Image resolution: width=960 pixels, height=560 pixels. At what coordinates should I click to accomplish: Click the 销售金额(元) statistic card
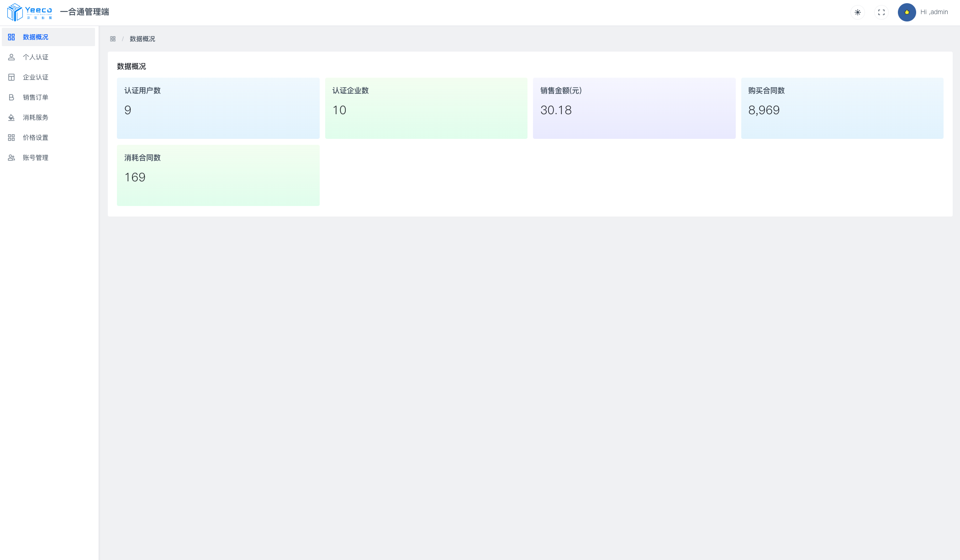pyautogui.click(x=634, y=108)
